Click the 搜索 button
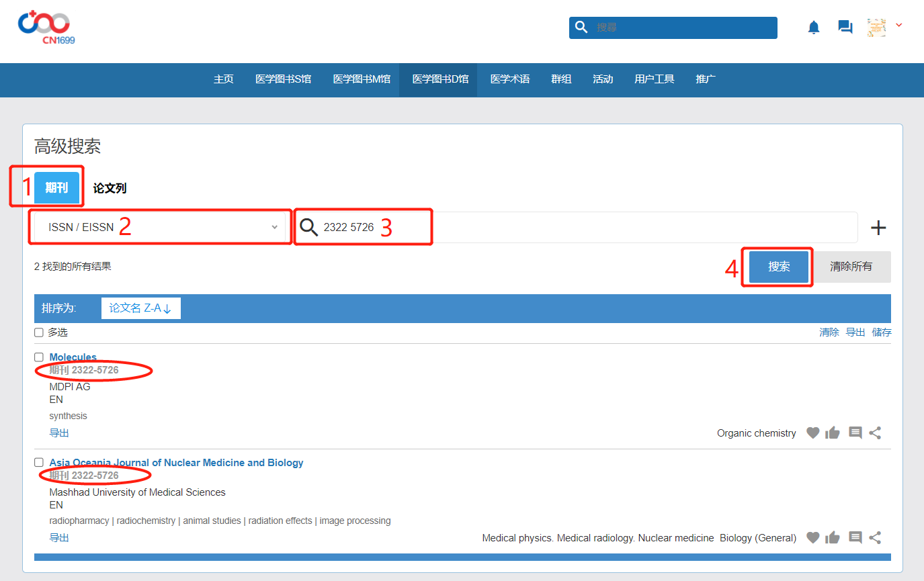924x581 pixels. 779,267
